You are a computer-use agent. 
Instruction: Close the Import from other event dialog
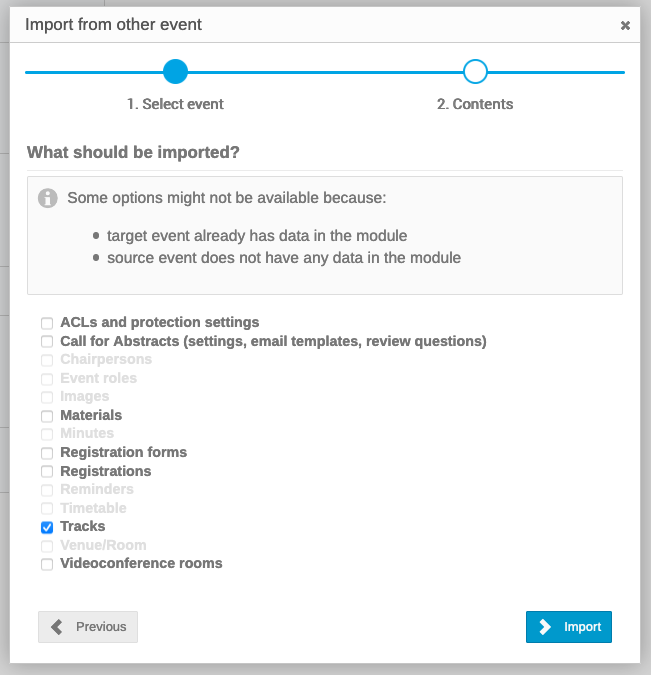pos(625,25)
